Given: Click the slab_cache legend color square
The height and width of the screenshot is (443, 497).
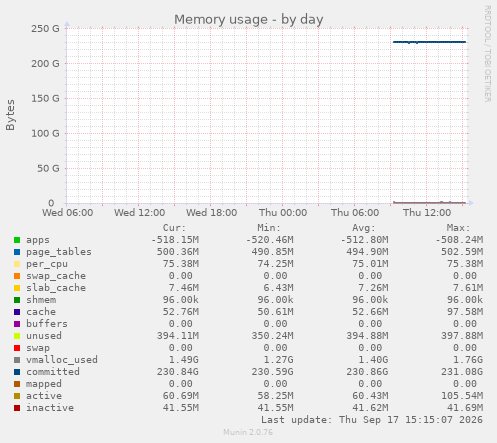Looking at the screenshot, I should click(17, 288).
